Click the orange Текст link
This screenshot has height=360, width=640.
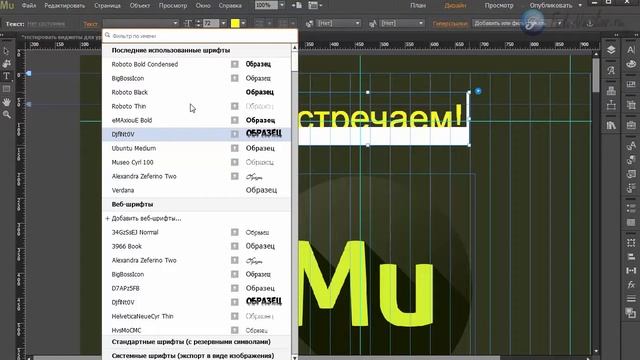90,24
